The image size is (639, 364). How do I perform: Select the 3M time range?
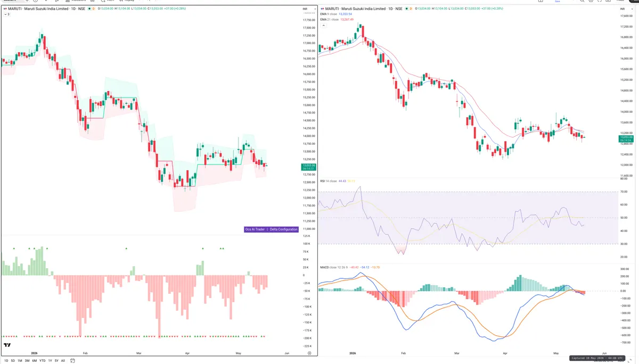(x=27, y=361)
